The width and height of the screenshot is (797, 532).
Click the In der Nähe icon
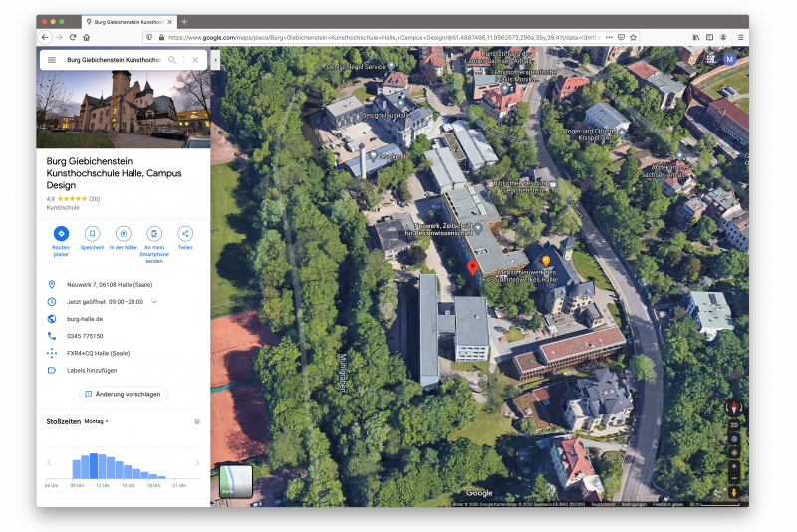tap(123, 233)
